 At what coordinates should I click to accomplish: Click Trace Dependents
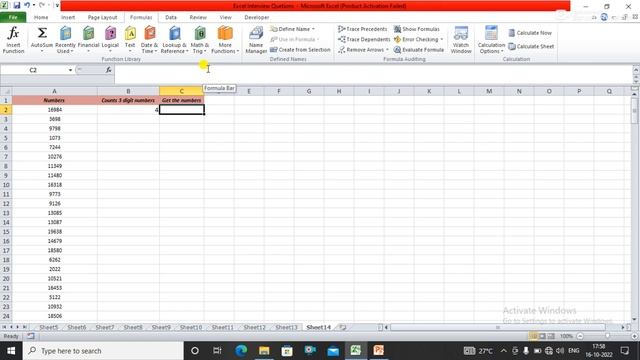(364, 39)
